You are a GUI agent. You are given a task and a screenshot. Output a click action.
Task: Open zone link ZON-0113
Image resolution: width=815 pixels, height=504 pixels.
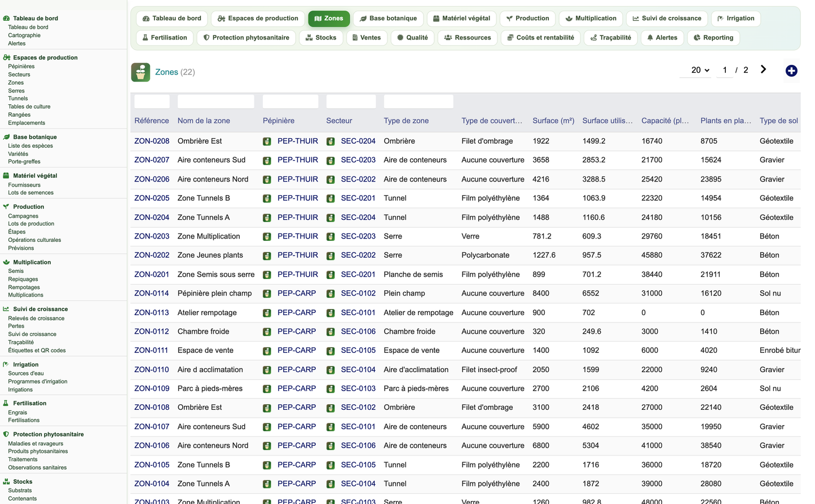(152, 312)
